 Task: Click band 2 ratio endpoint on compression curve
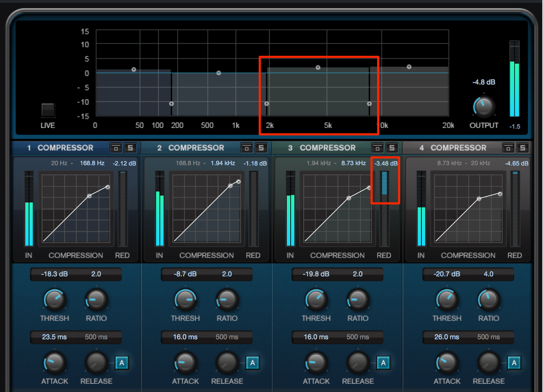click(x=239, y=181)
